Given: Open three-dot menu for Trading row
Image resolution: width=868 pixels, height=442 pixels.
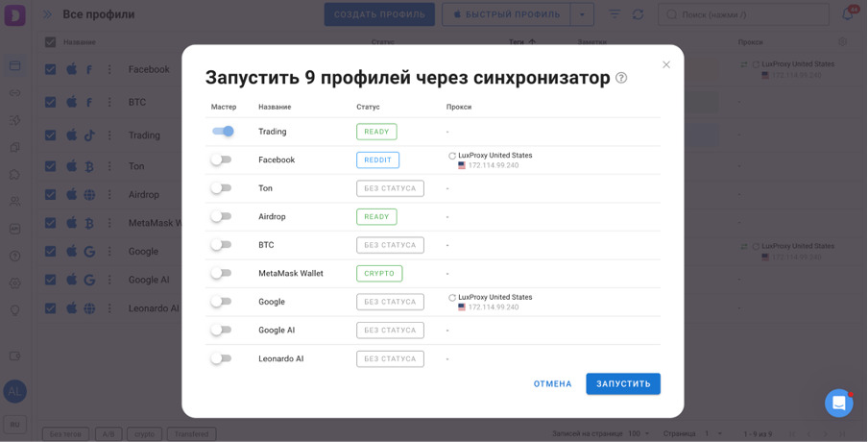Looking at the screenshot, I should coord(109,135).
